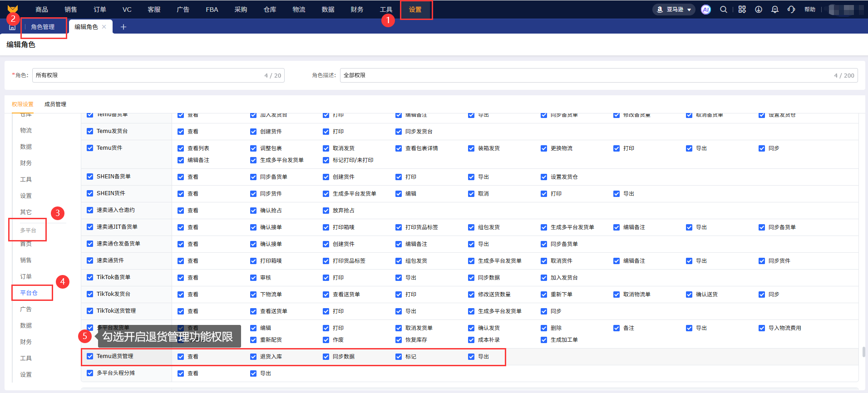Toggle the 退货入库 checkbox
Image resolution: width=868 pixels, height=393 pixels.
[x=253, y=357]
